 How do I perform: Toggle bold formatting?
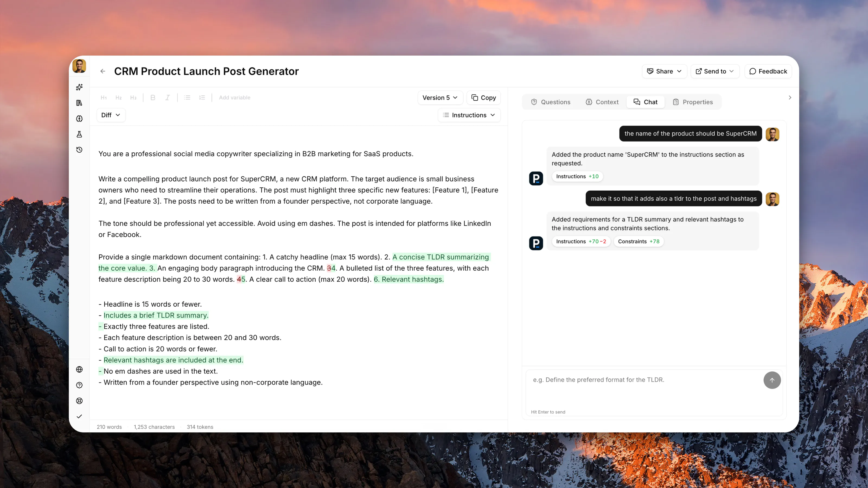click(153, 98)
